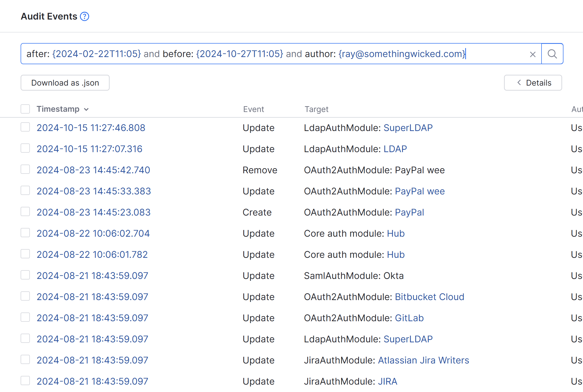Open the Hub core auth module link

(x=395, y=233)
